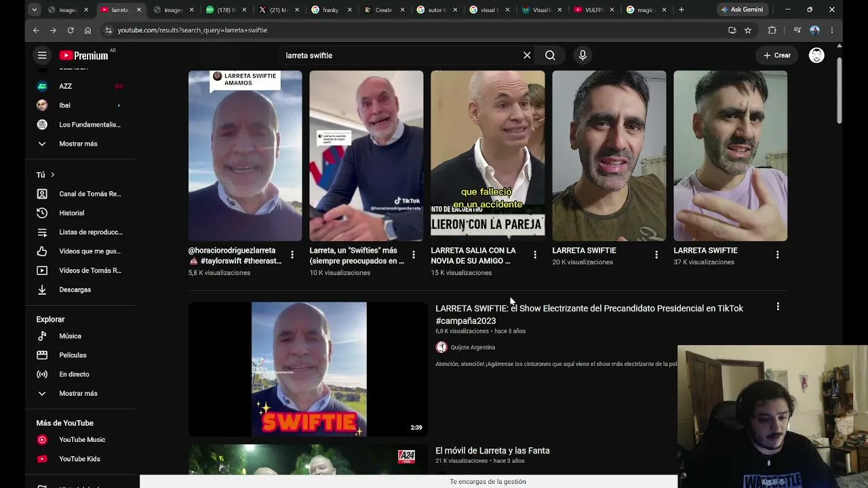The width and height of the screenshot is (868, 488).
Task: Open site info icon beside the URL
Action: click(108, 30)
